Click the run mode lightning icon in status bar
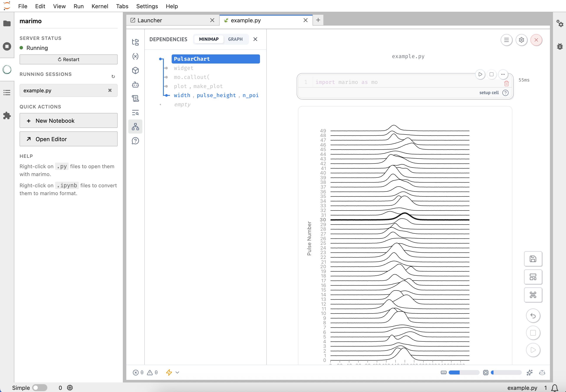 pos(169,372)
